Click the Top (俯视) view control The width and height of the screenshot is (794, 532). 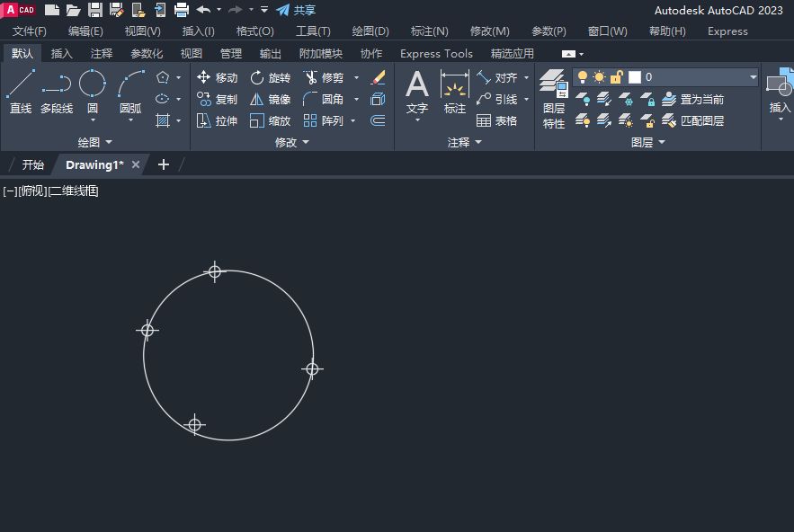33,191
